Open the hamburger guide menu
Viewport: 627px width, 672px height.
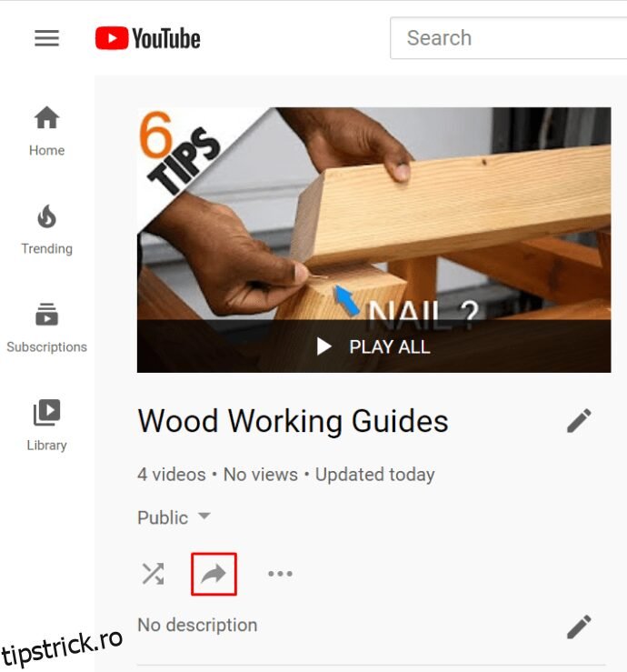coord(46,38)
